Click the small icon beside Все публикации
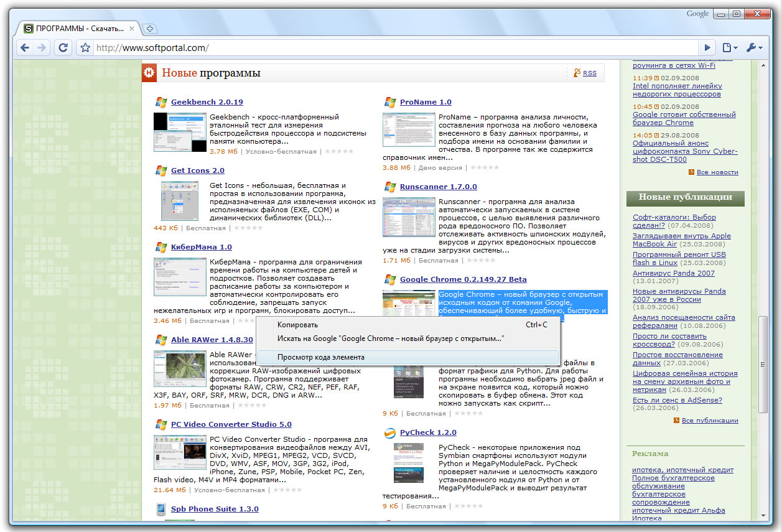782x532 pixels. click(x=677, y=420)
